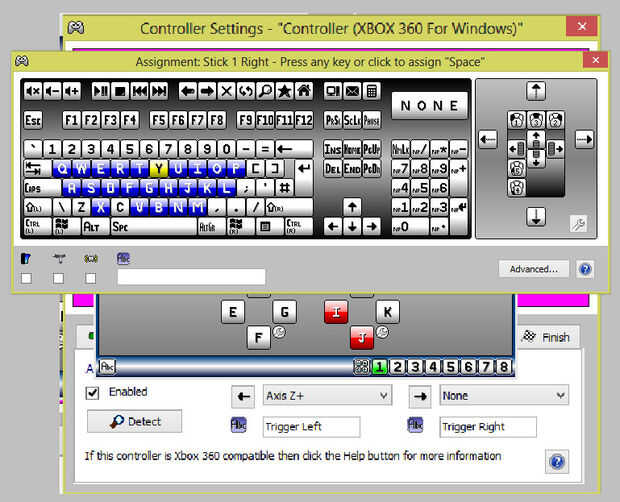The image size is (620, 502).
Task: Choose the previous track media key
Action: (139, 91)
